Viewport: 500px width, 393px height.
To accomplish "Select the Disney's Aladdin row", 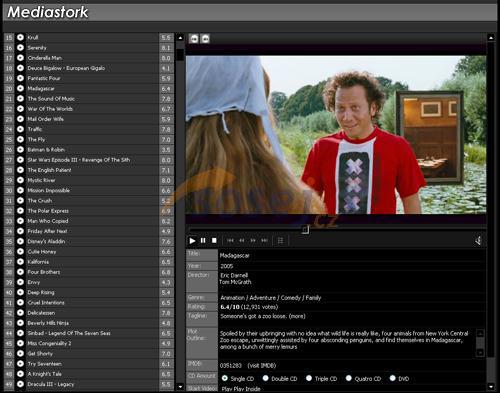I will (x=93, y=241).
